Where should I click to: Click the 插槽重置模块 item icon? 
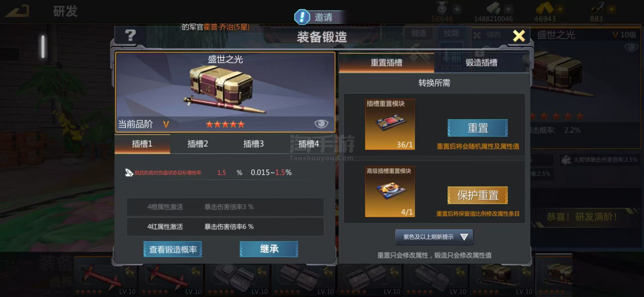coord(390,124)
